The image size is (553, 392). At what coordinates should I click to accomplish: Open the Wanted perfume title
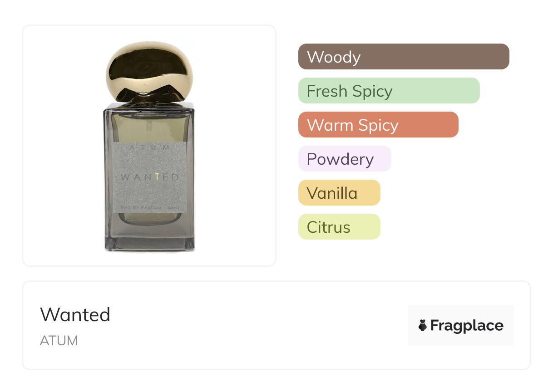point(75,314)
